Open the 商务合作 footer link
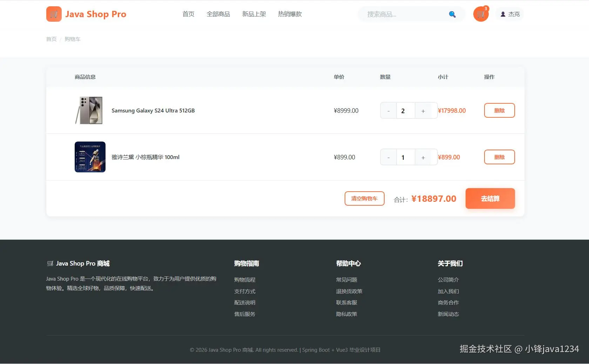 pyautogui.click(x=448, y=302)
